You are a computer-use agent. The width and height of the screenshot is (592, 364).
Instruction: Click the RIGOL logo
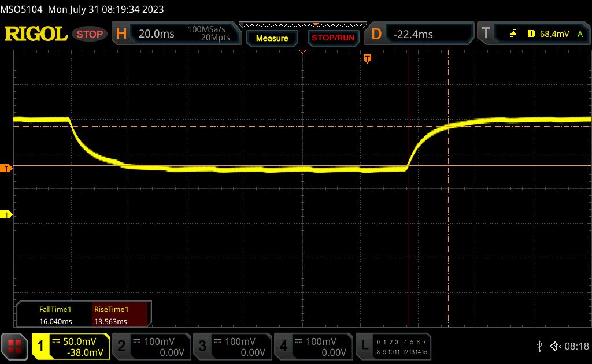pyautogui.click(x=36, y=34)
